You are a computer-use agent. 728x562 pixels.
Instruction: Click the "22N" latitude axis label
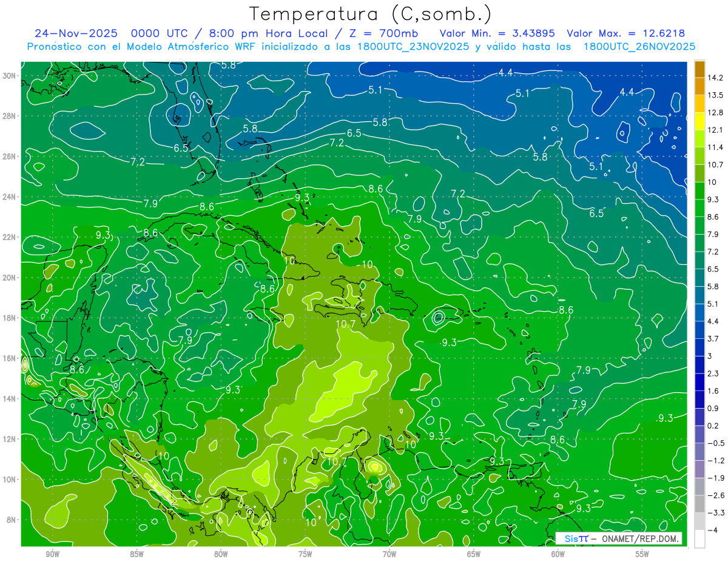tap(10, 237)
